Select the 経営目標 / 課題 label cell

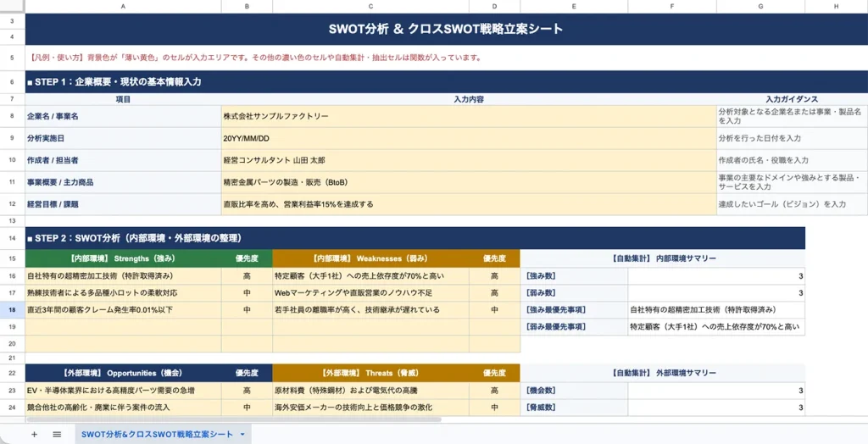click(x=124, y=204)
